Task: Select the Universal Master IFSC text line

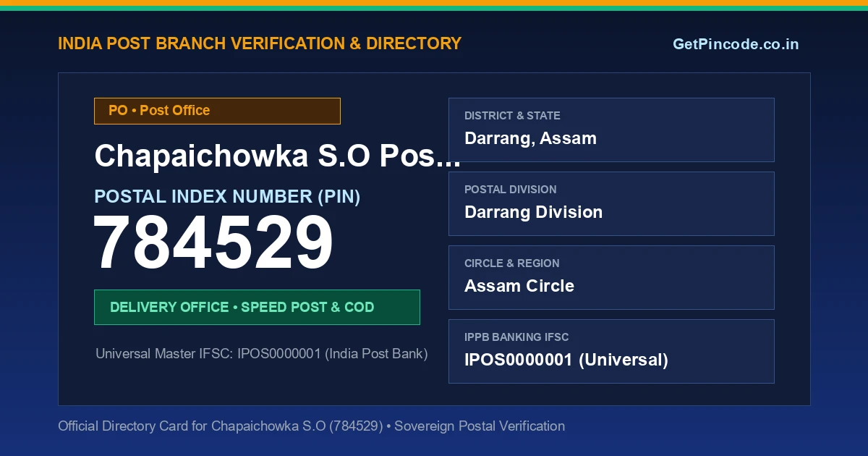Action: click(262, 354)
